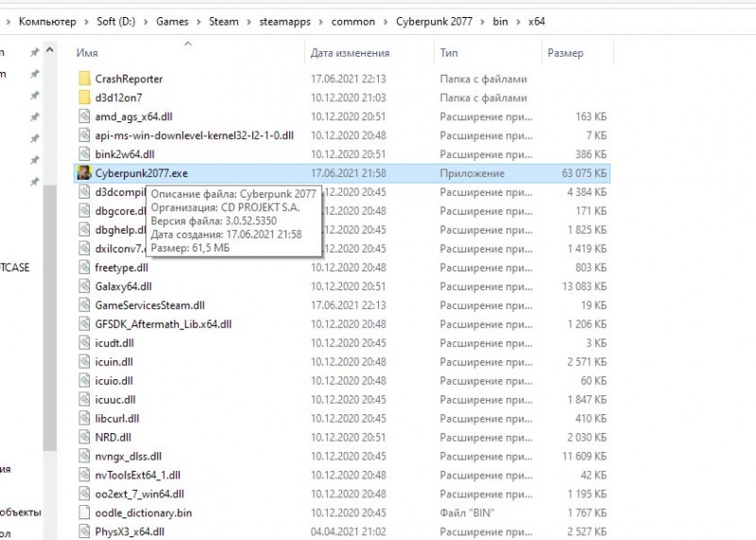Expand the arrow after Games in the path
Screen dimensions: 756x540
pos(198,22)
